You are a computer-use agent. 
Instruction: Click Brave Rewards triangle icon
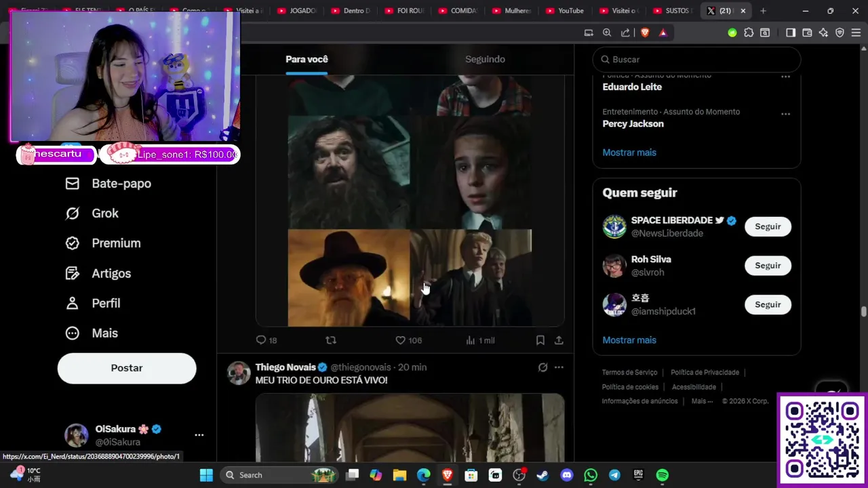[x=663, y=33]
